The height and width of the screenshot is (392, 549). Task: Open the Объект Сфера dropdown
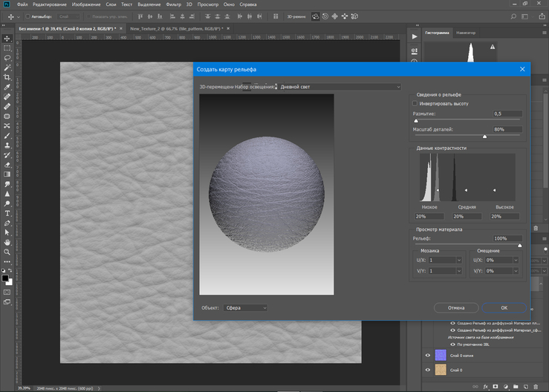pos(245,307)
